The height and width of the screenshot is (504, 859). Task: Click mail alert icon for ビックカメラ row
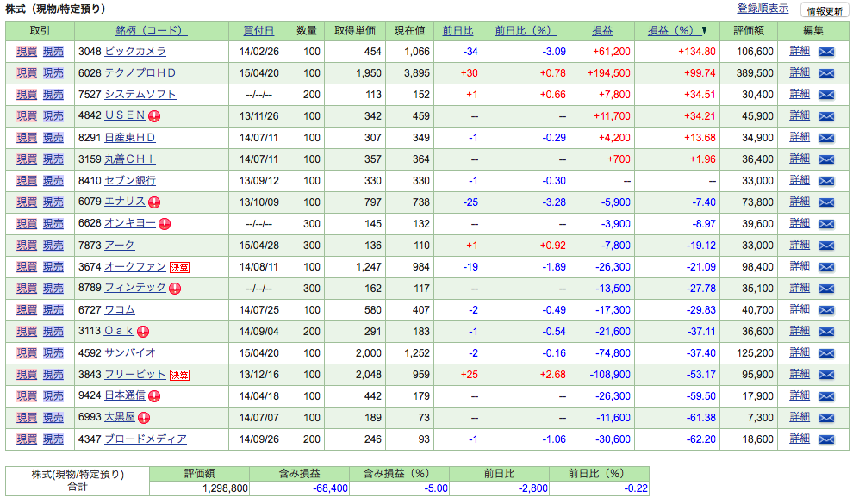click(826, 52)
